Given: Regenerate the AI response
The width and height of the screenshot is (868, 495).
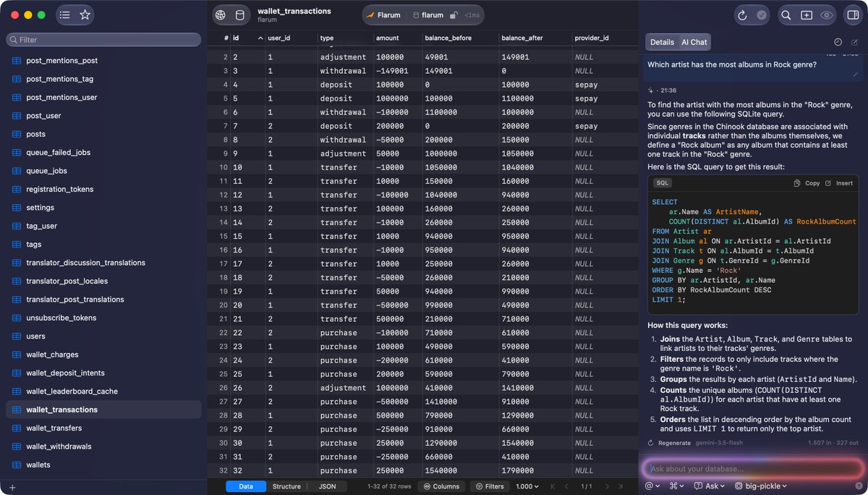Looking at the screenshot, I should (669, 442).
